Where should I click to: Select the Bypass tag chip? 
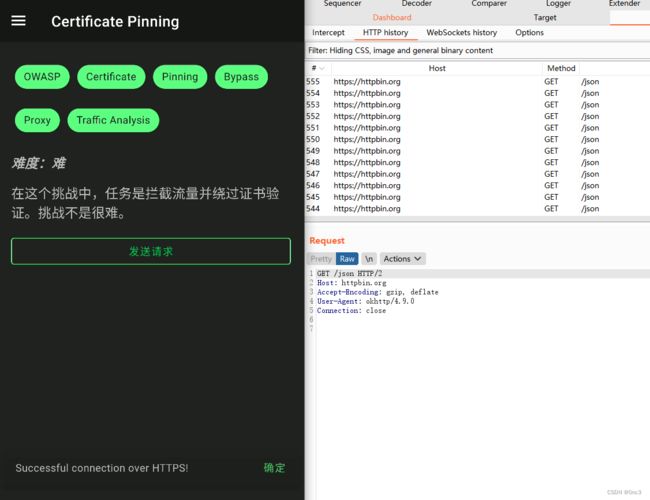(x=241, y=77)
